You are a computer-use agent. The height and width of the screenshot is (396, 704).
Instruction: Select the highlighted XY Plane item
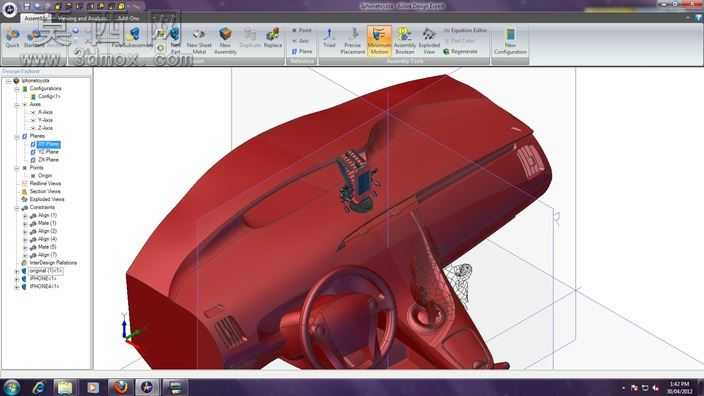48,144
